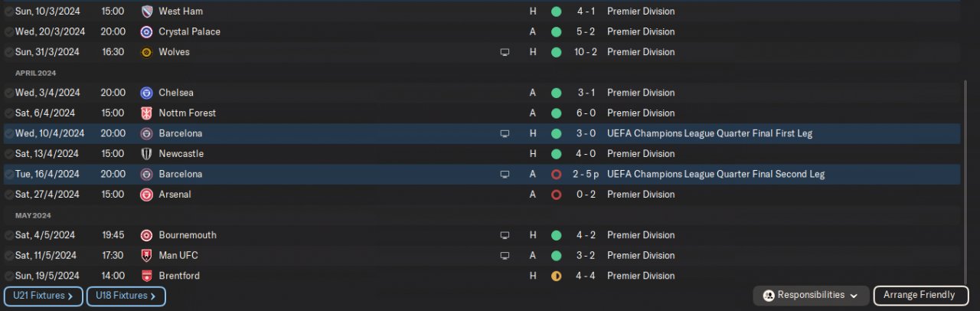
Task: Click the TV icon on the Wolves fixture
Action: tap(505, 52)
